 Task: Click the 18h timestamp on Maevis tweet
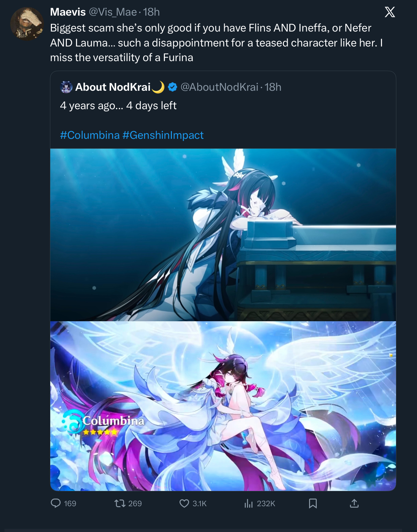coord(151,12)
